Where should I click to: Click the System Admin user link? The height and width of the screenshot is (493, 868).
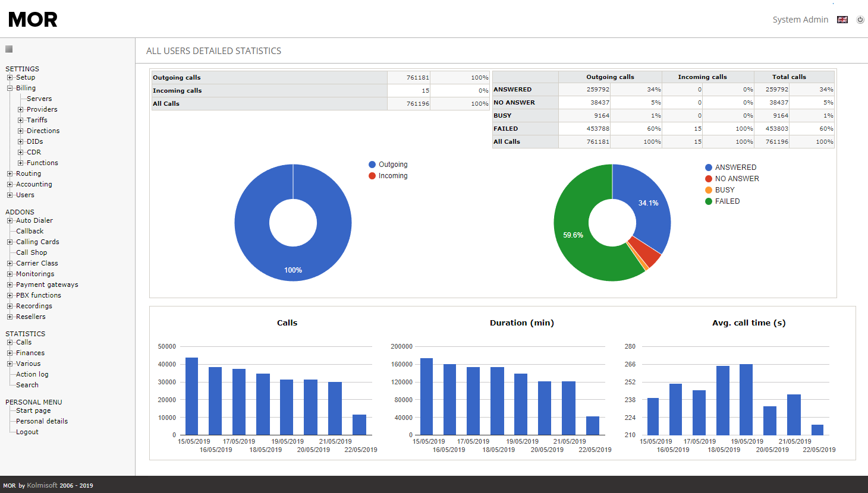pos(800,20)
